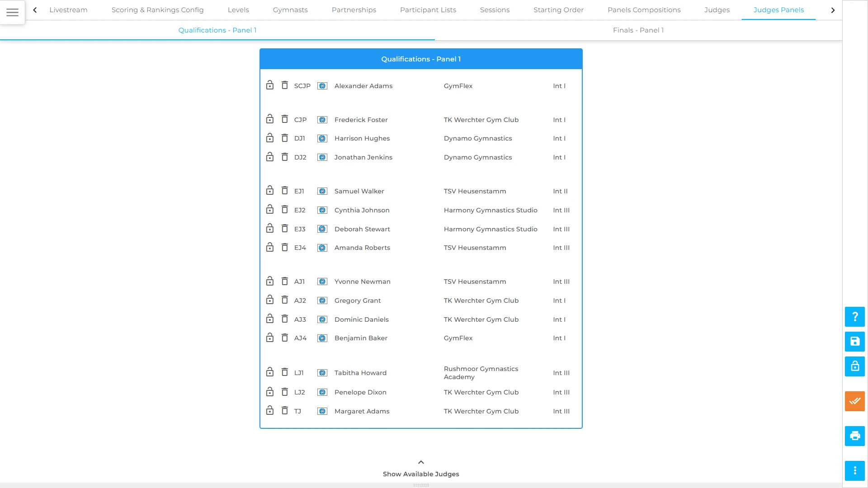Screen dimensions: 868x488
Task: Open the three-dot more options menu
Action: (x=854, y=471)
